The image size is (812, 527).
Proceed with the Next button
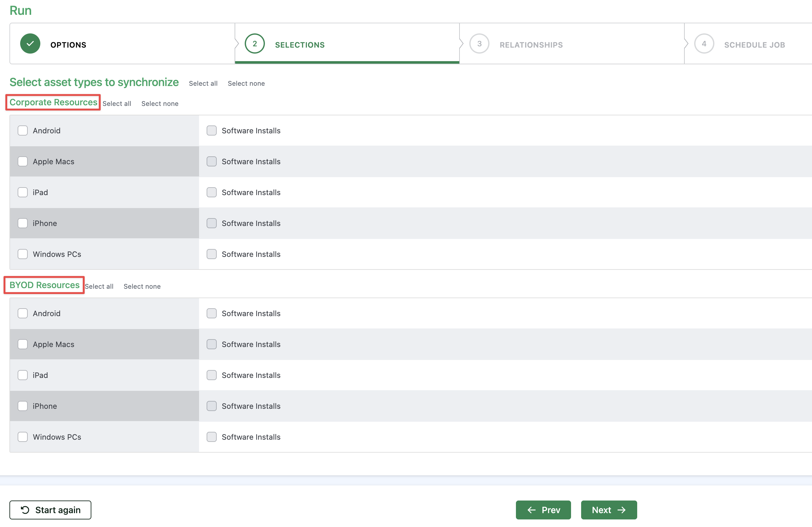[609, 510]
